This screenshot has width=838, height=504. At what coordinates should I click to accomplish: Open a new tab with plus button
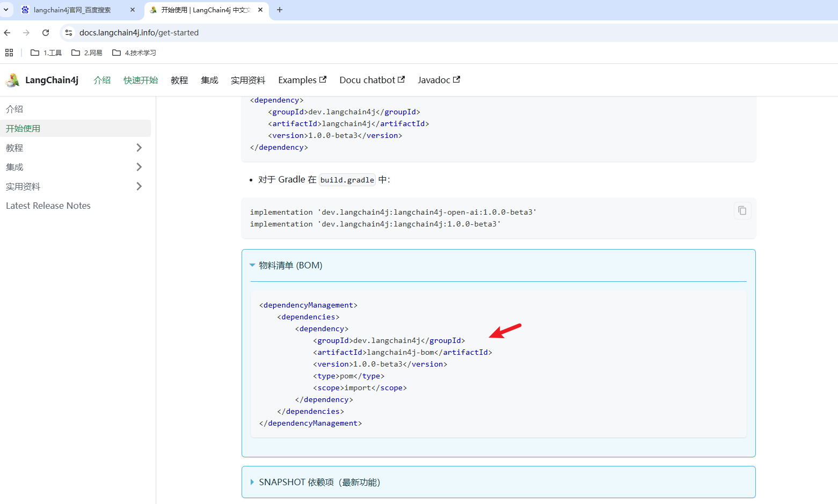(280, 10)
